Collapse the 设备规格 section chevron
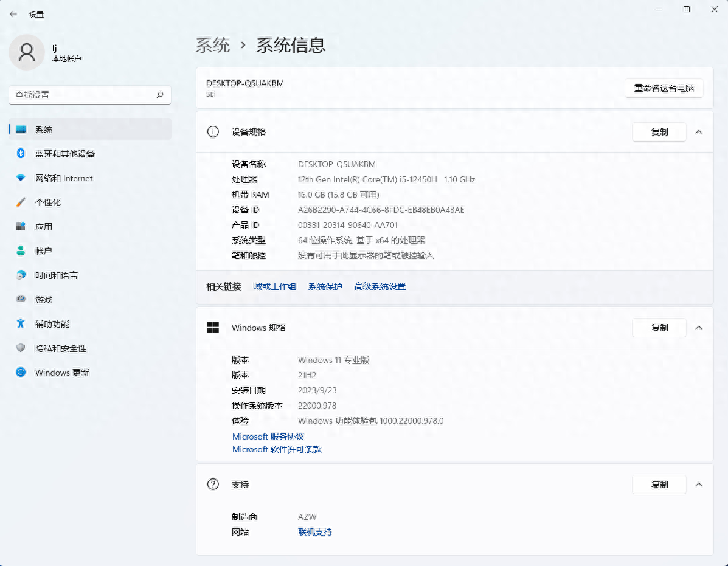Viewport: 728px width, 566px height. (699, 132)
